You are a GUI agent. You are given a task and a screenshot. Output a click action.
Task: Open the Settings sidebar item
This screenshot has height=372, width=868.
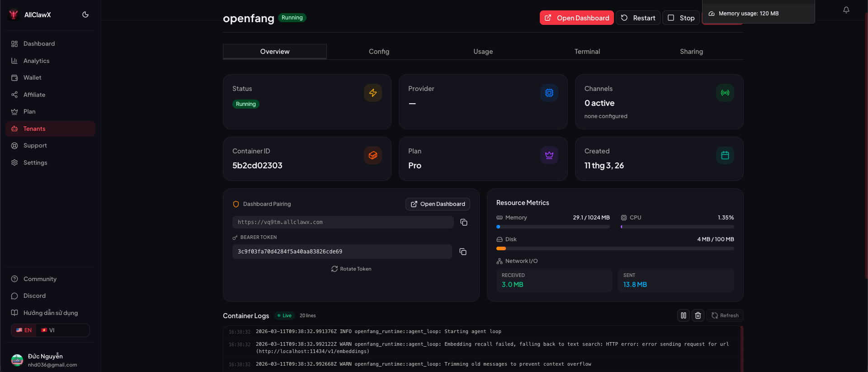tap(50, 162)
